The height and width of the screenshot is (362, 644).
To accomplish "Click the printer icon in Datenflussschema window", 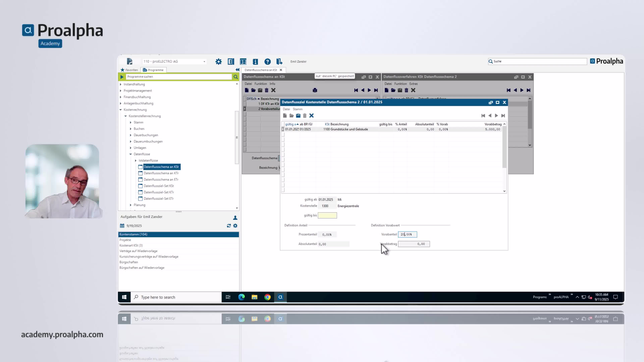I will [x=315, y=90].
